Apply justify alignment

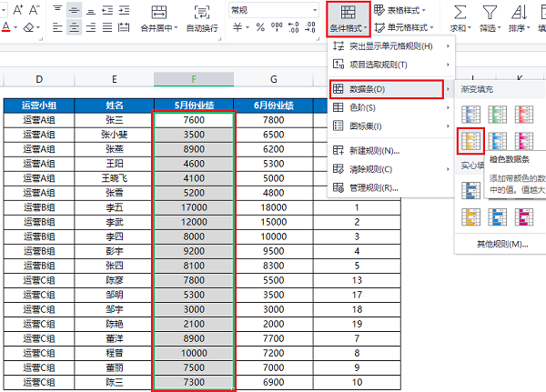click(x=107, y=27)
